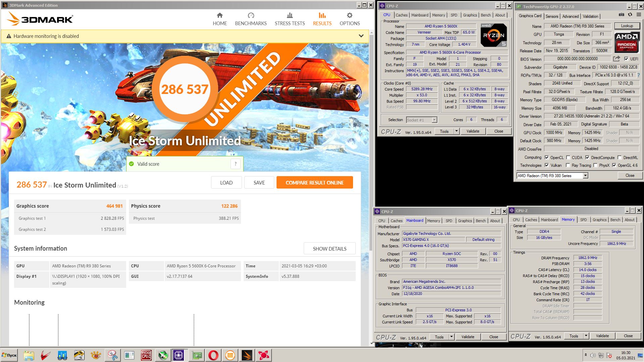This screenshot has height=362, width=644.
Task: Switch to the 3DMark taskbar icon
Action: 247,355
